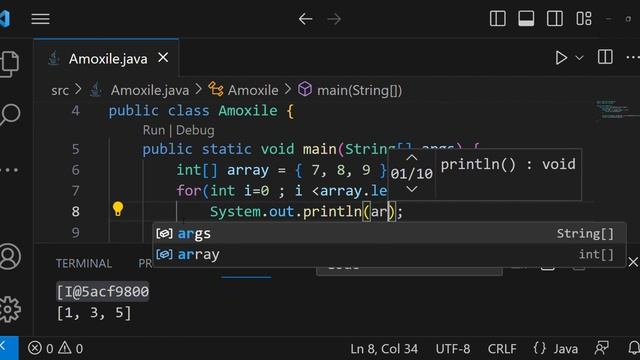The image size is (640, 360).
Task: Choose the args suggestion
Action: (389, 233)
